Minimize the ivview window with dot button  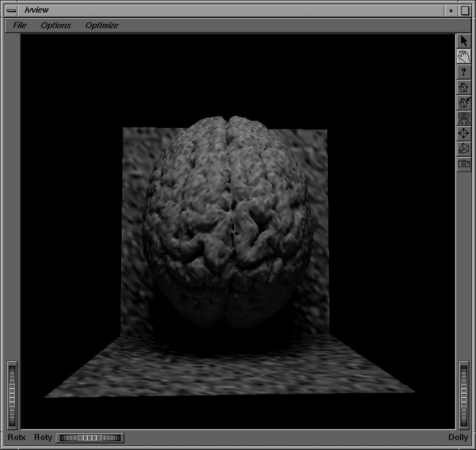pyautogui.click(x=451, y=10)
